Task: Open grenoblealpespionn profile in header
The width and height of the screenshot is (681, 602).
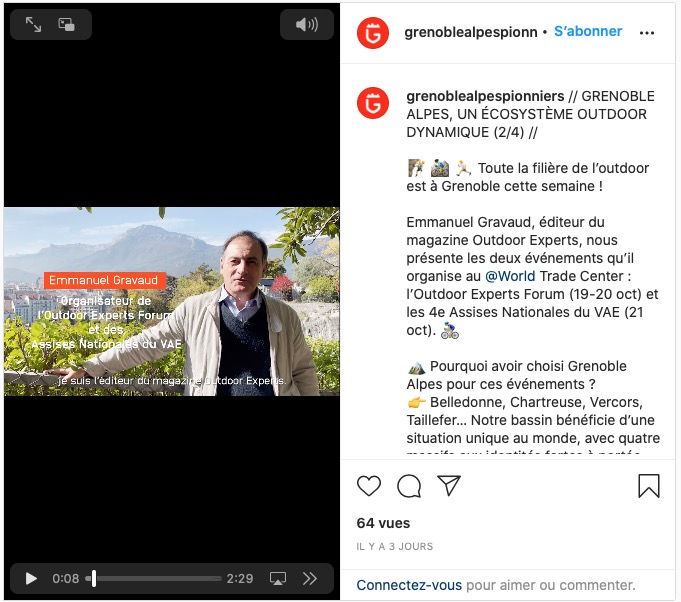Action: (471, 32)
